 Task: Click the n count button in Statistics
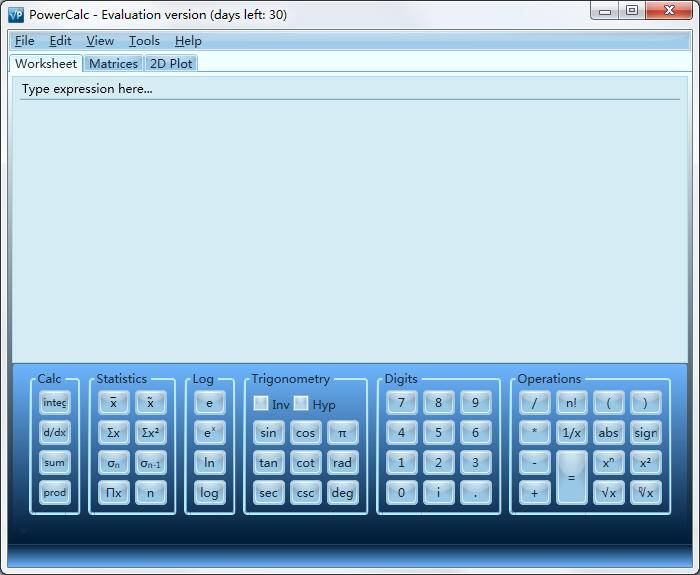(x=150, y=492)
